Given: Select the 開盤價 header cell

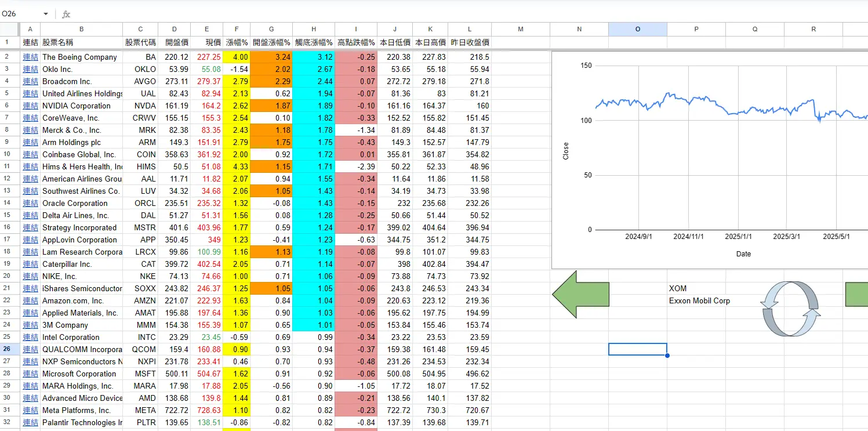Looking at the screenshot, I should click(x=174, y=42).
